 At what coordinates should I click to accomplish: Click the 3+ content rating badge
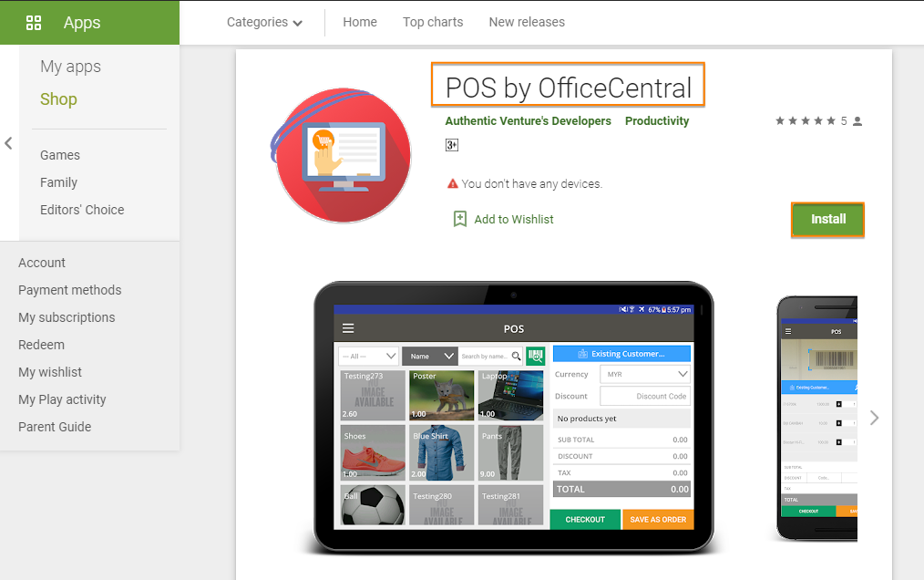coord(451,145)
